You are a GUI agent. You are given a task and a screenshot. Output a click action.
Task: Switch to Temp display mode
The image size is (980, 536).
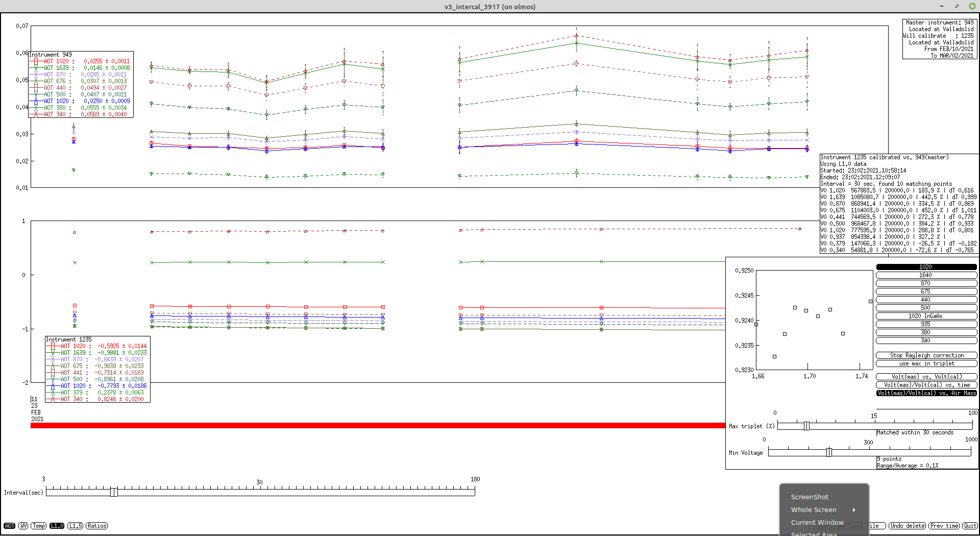point(39,526)
